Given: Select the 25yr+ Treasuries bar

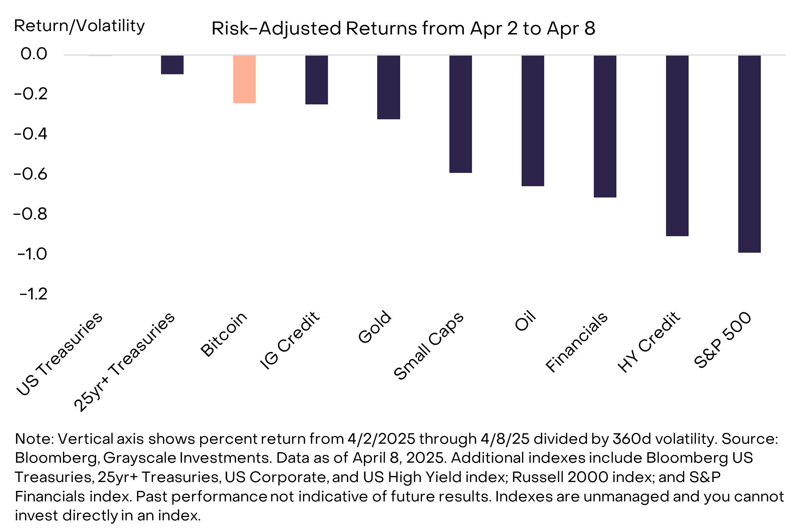Looking at the screenshot, I should pos(172,64).
